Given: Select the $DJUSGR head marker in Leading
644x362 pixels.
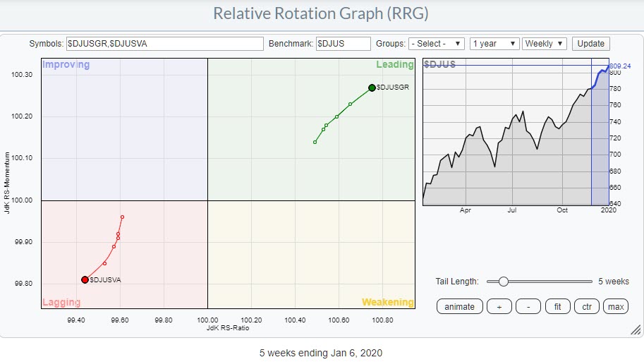Looking at the screenshot, I should [x=372, y=88].
